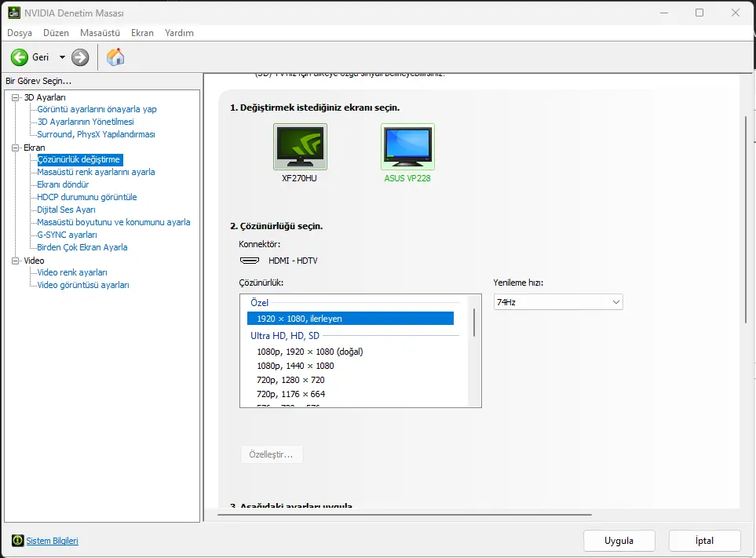Open the Sistem Bilgileri link
This screenshot has height=558, width=756.
pos(52,541)
